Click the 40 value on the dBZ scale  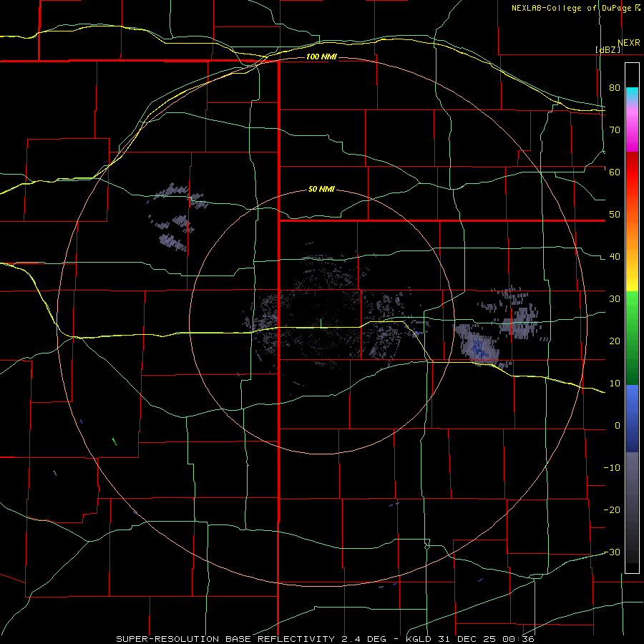pos(615,257)
